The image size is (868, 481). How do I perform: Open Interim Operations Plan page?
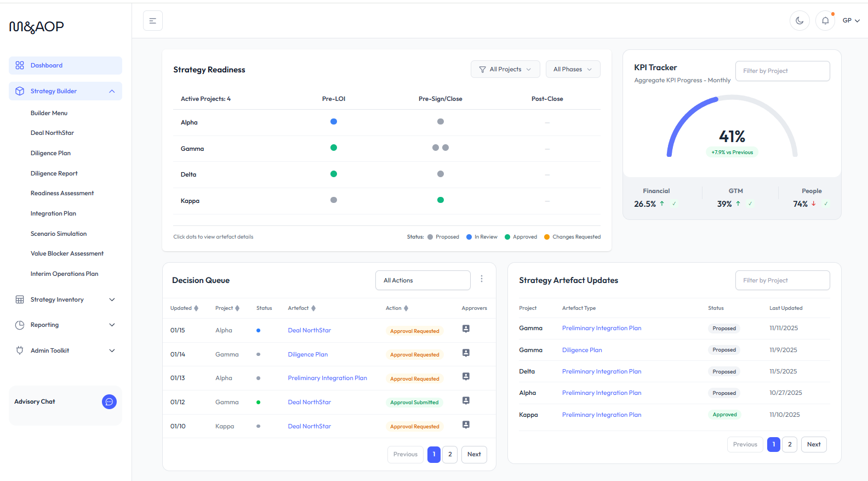(65, 274)
